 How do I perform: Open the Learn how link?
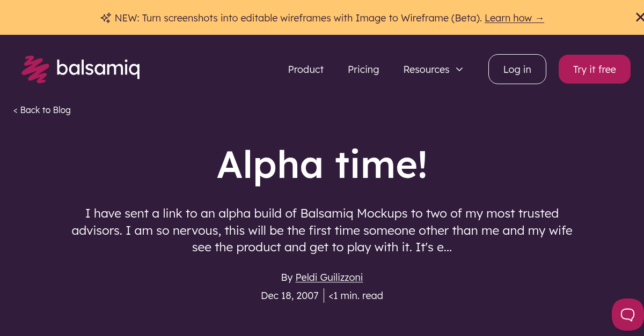(x=514, y=18)
